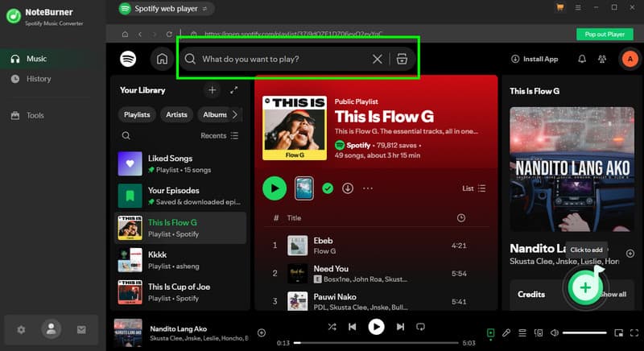The width and height of the screenshot is (644, 351).
Task: Click the bottom bar play button
Action: [x=376, y=327]
